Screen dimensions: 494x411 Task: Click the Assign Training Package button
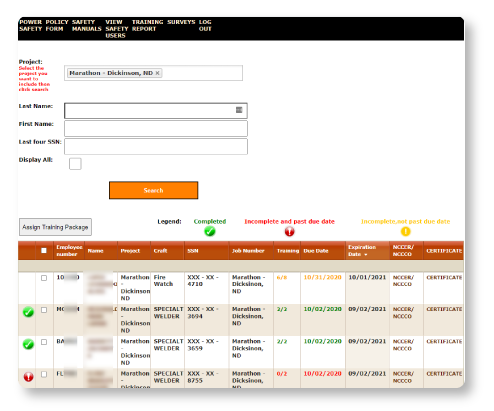55,227
